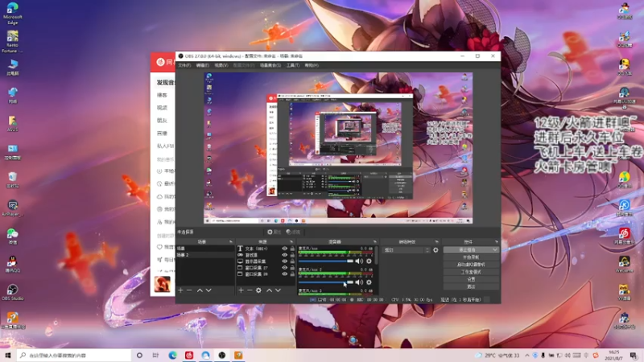Remove the selected scene with the minus icon
Viewport: 644px width, 362px height.
(189, 290)
